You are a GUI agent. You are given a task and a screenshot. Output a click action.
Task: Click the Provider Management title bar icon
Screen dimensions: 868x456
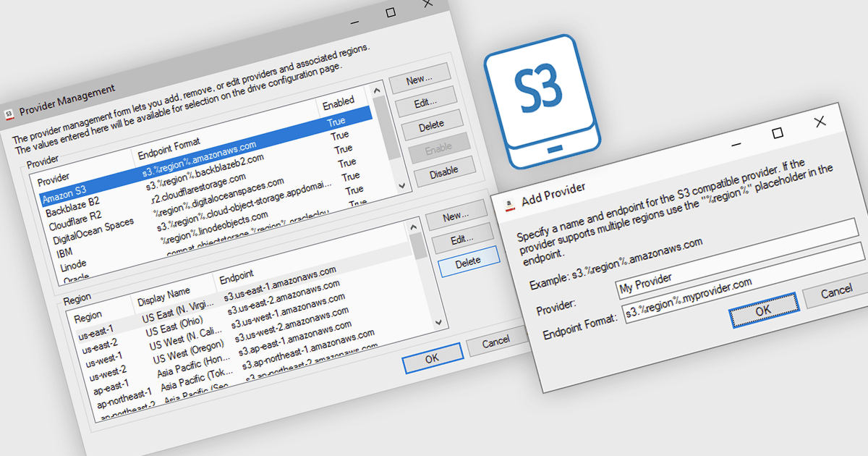pyautogui.click(x=9, y=114)
